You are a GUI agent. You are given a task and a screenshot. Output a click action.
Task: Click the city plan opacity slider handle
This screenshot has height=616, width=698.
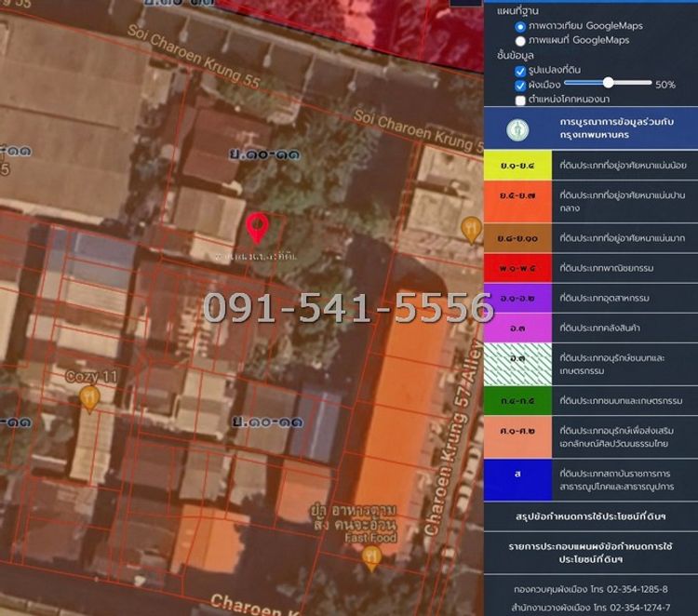[x=606, y=84]
